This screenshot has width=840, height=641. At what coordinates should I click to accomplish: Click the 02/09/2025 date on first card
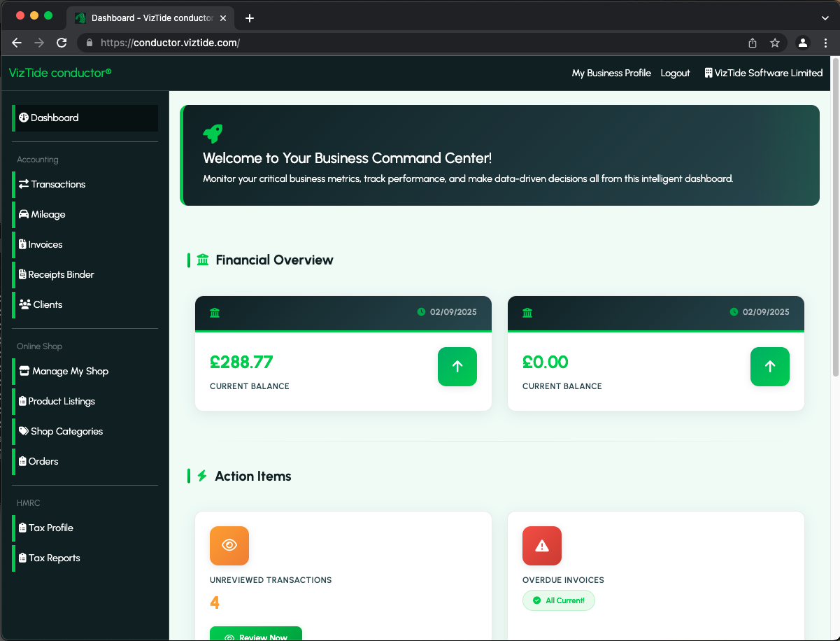coord(453,312)
